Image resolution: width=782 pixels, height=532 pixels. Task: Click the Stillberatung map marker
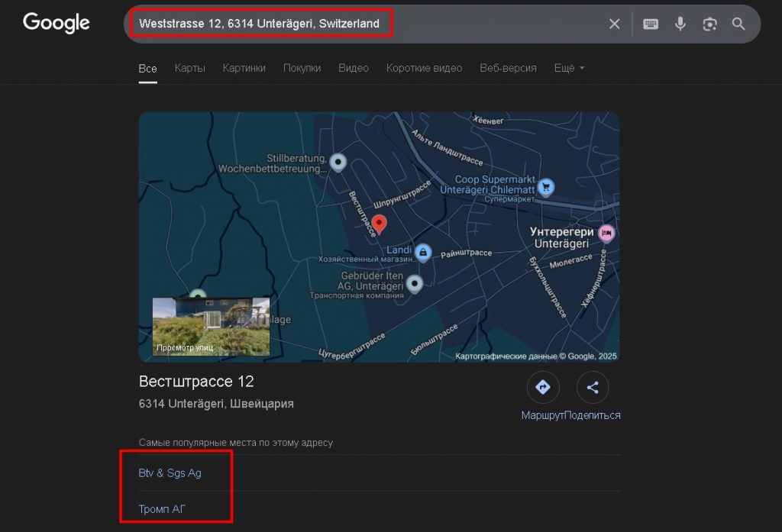point(338,162)
